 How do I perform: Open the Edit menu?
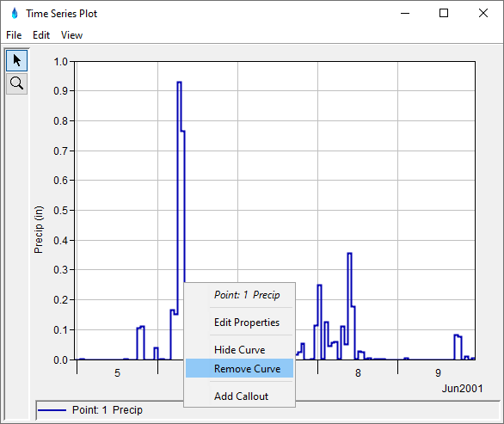coord(41,35)
